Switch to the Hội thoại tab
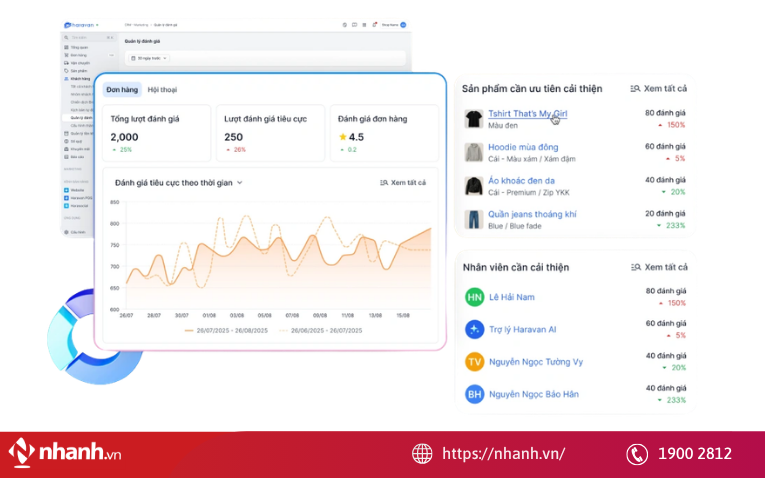 click(x=162, y=90)
